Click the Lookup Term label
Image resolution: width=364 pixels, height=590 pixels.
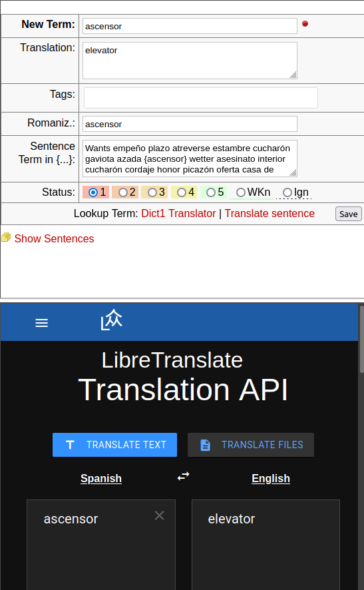click(x=106, y=213)
